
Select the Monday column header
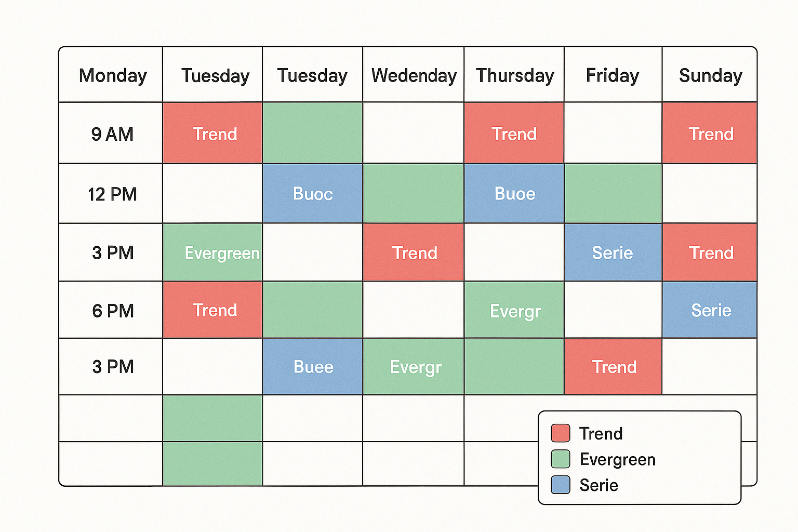pos(113,76)
